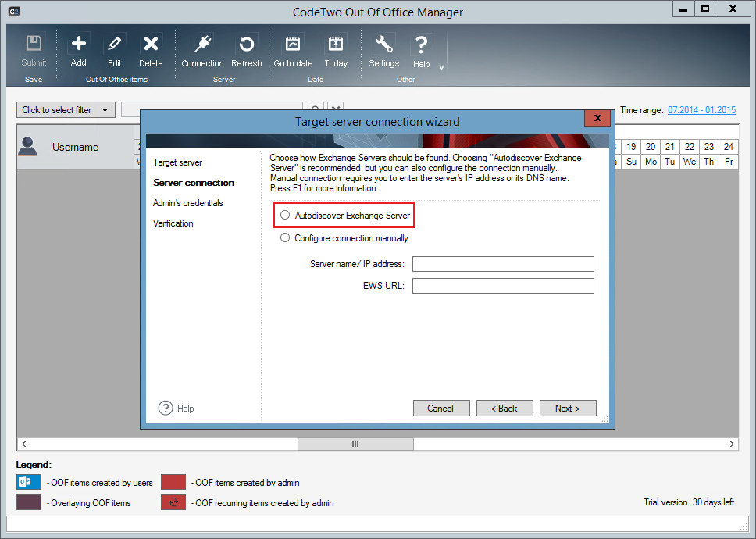Delete the Out Of Office item
The width and height of the screenshot is (756, 539).
151,51
